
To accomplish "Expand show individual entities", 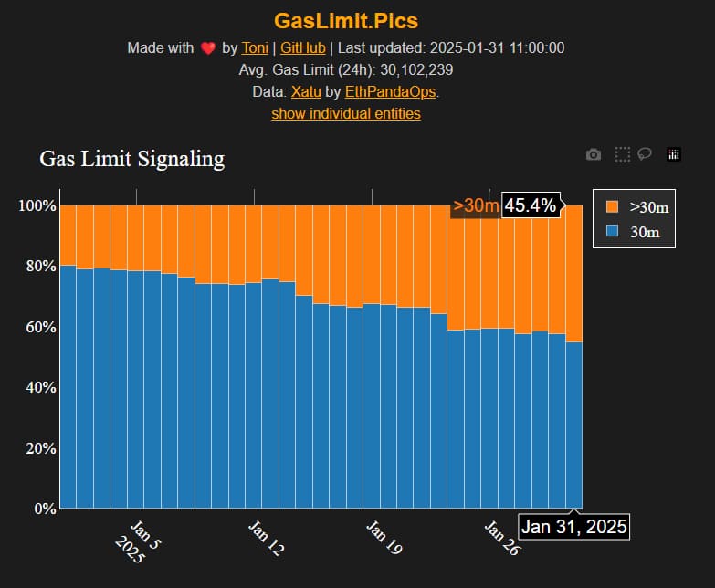I will [x=346, y=113].
